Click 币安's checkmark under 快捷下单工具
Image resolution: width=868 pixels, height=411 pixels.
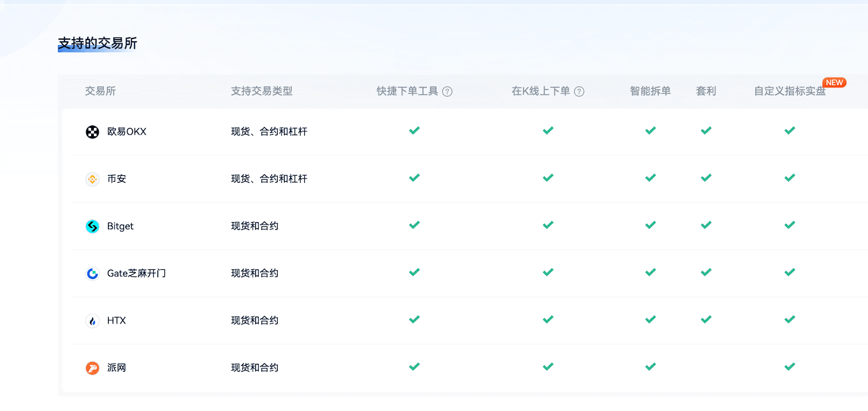click(x=414, y=178)
